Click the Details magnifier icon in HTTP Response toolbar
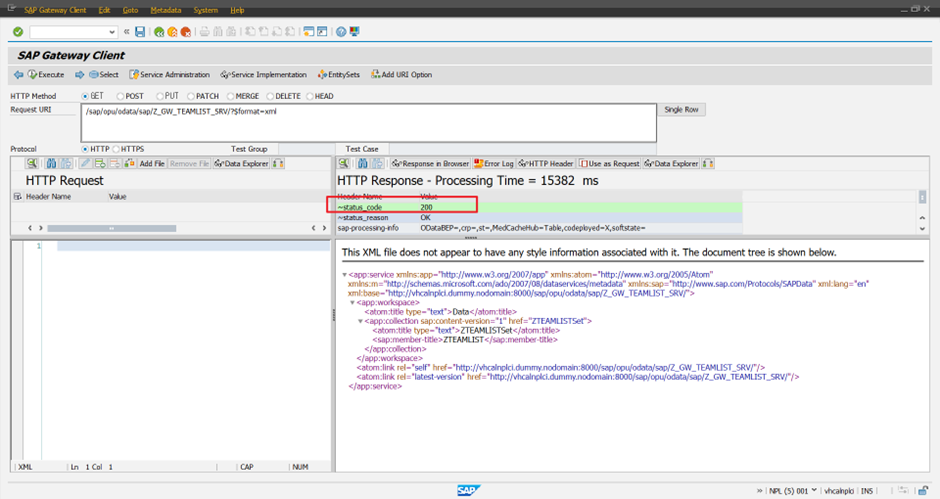The image size is (940, 499). pyautogui.click(x=344, y=163)
